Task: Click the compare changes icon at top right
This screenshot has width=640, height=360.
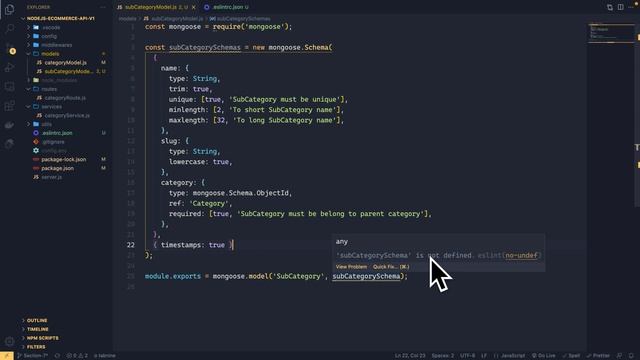Action: coord(610,7)
